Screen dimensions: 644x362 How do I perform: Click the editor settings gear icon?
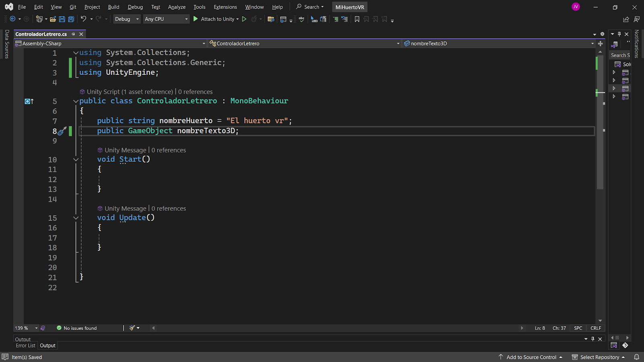(602, 34)
